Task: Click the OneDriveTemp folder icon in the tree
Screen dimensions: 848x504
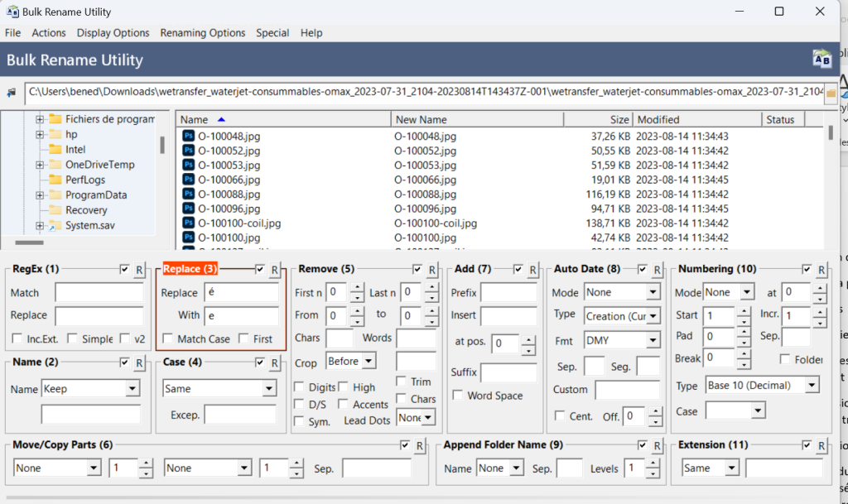Action: [55, 165]
